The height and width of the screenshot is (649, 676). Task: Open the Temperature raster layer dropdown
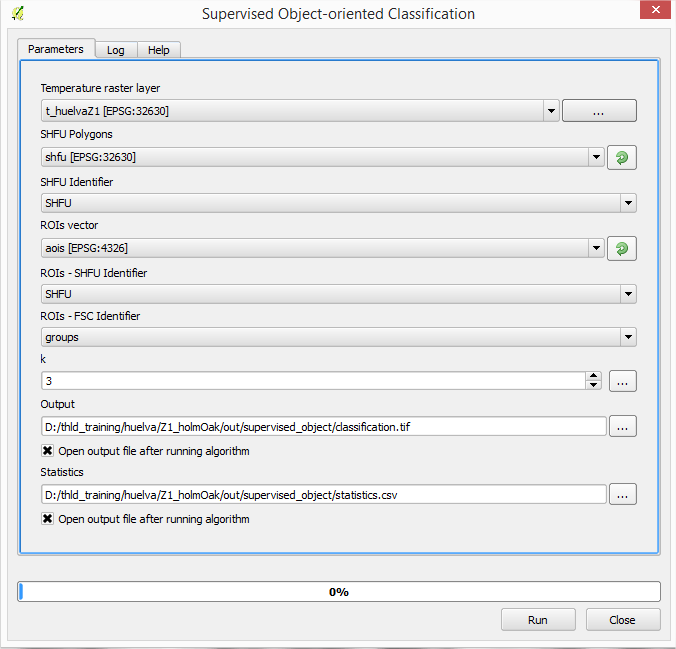551,111
